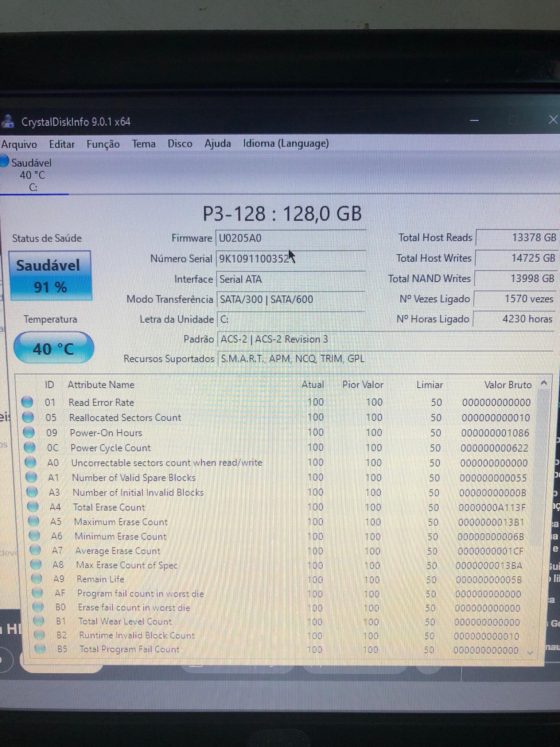This screenshot has width=560, height=747.
Task: Click status icon of Reallocated Sectors Count row
Action: click(28, 417)
